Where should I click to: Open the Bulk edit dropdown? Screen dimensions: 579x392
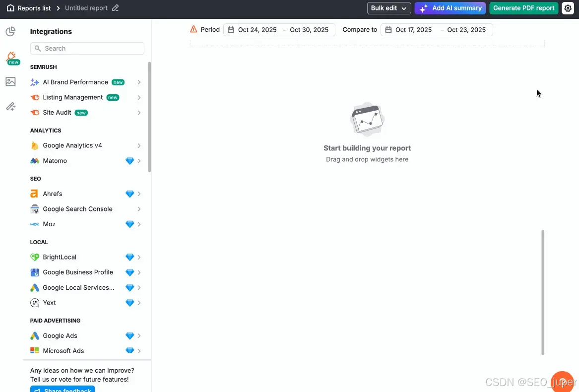pyautogui.click(x=389, y=8)
